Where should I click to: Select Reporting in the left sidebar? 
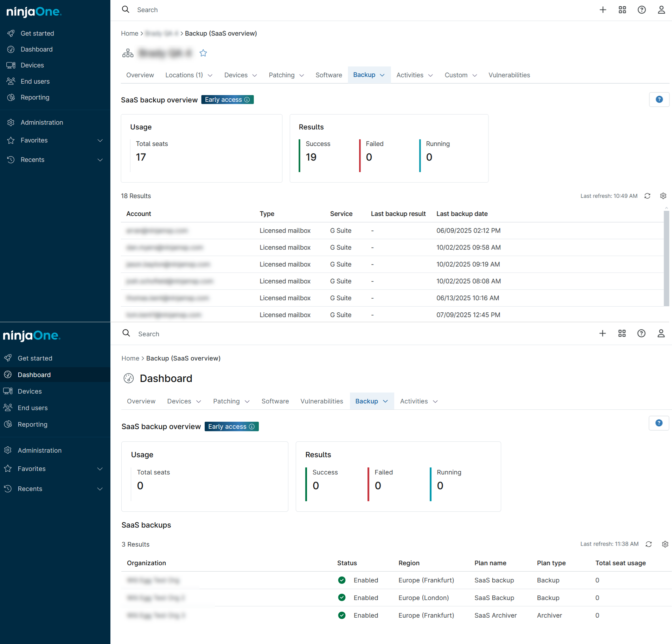pos(35,97)
